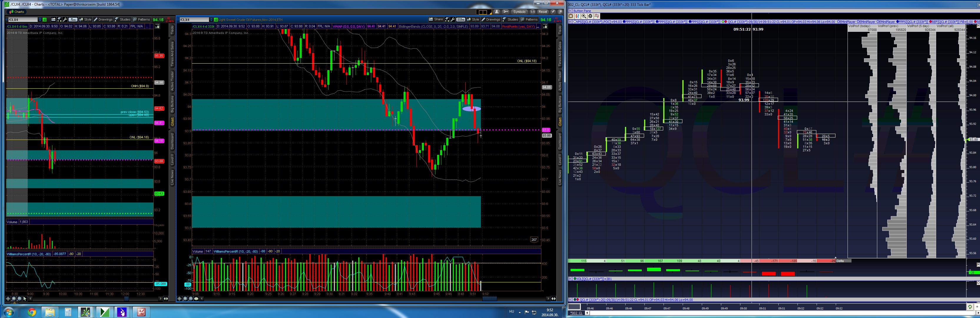Toggle the Active Trader panel on the left chart
The image size is (980, 318).
click(172, 81)
